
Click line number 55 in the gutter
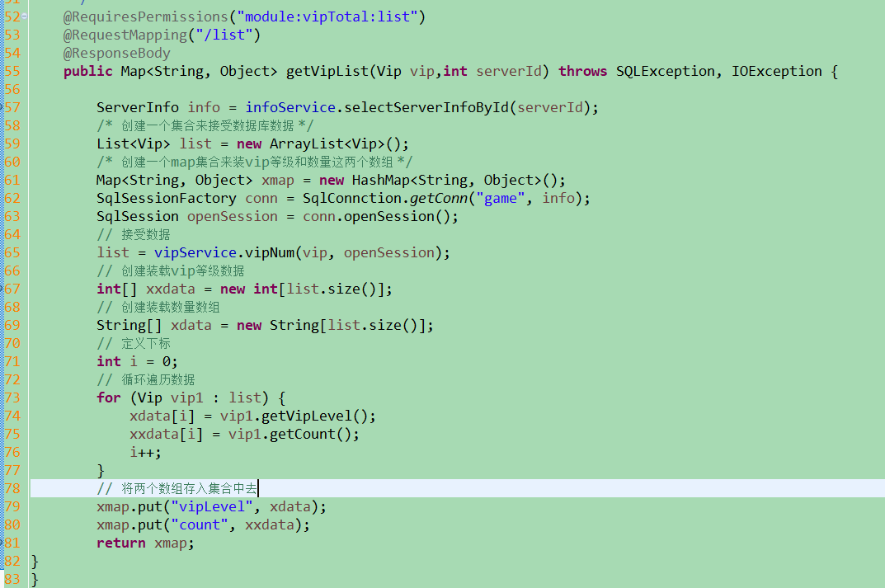click(12, 71)
